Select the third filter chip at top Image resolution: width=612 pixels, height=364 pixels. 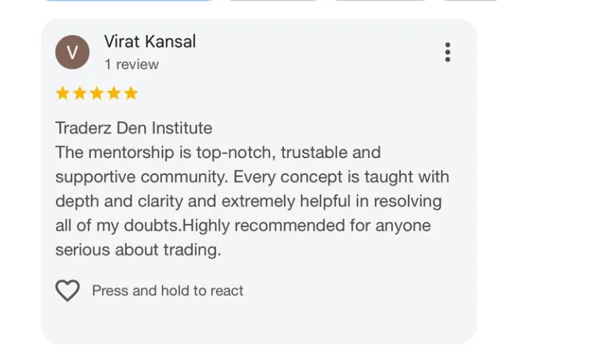coord(381,1)
